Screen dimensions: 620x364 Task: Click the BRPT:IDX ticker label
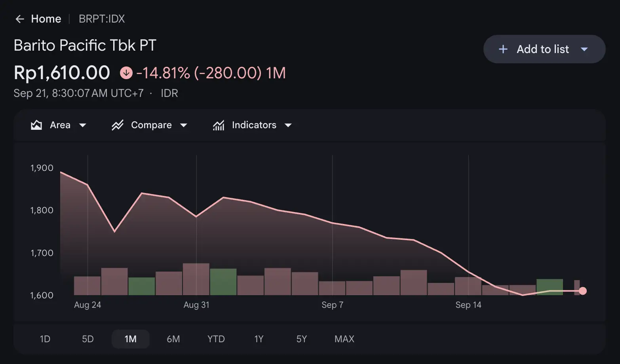coord(102,19)
